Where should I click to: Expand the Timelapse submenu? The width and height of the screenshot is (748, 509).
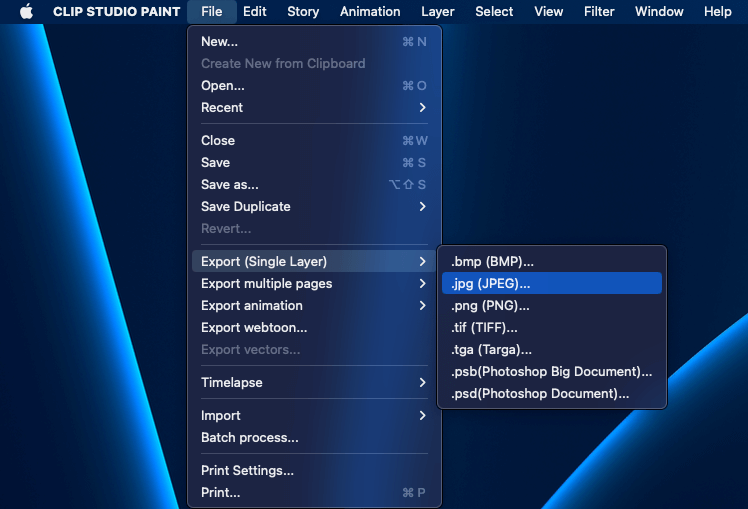tap(314, 382)
